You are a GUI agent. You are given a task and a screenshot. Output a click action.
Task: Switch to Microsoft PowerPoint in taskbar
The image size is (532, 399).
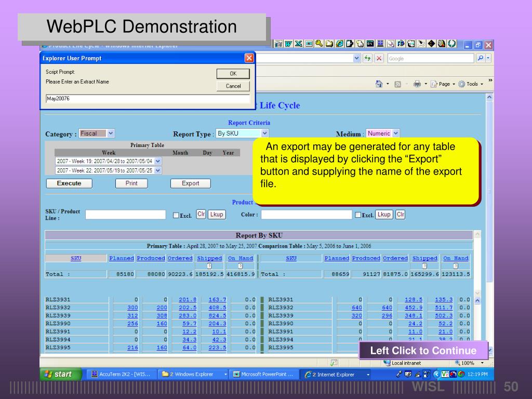pos(264,374)
